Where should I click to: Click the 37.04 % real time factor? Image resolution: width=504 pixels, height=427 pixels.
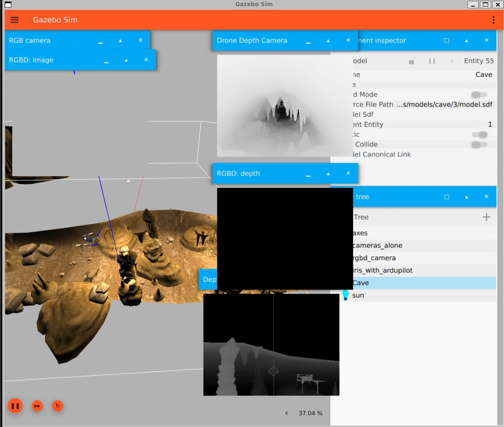(310, 413)
